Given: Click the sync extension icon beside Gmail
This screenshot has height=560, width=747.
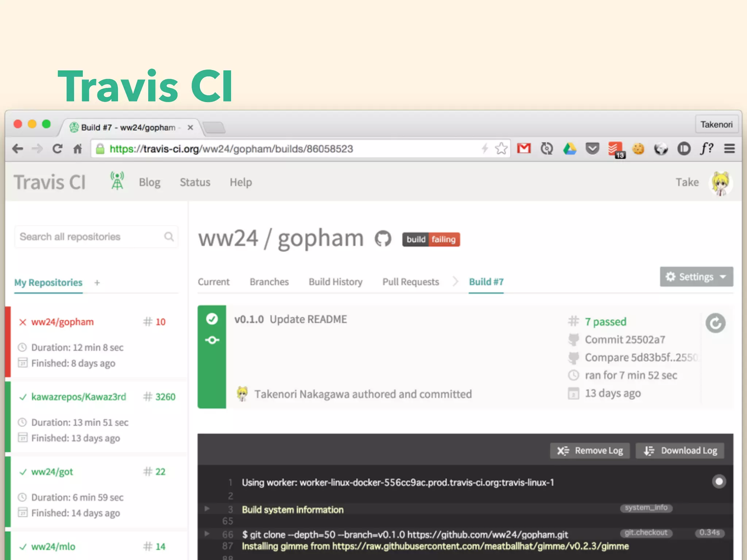Looking at the screenshot, I should pyautogui.click(x=546, y=149).
